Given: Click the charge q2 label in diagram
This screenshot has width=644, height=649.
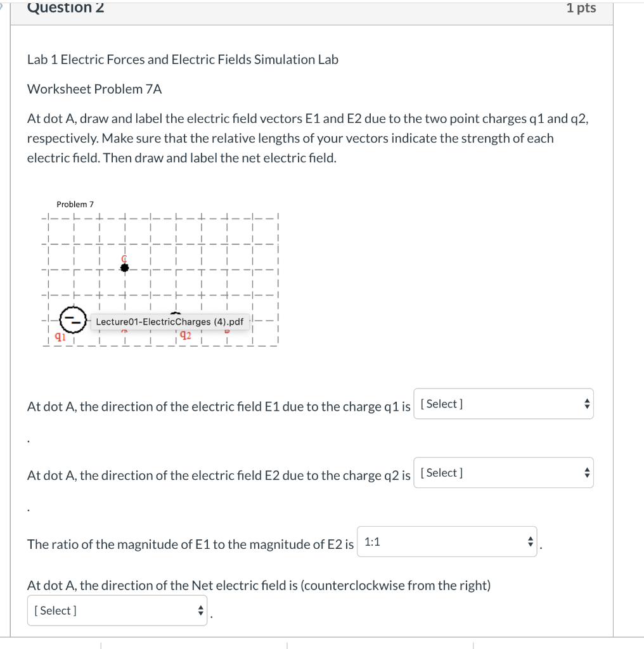Looking at the screenshot, I should [185, 334].
